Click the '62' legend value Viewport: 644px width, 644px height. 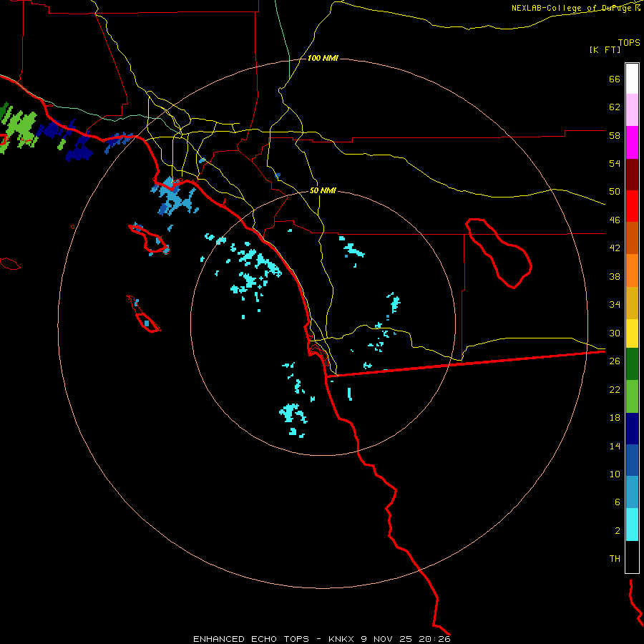pyautogui.click(x=615, y=107)
